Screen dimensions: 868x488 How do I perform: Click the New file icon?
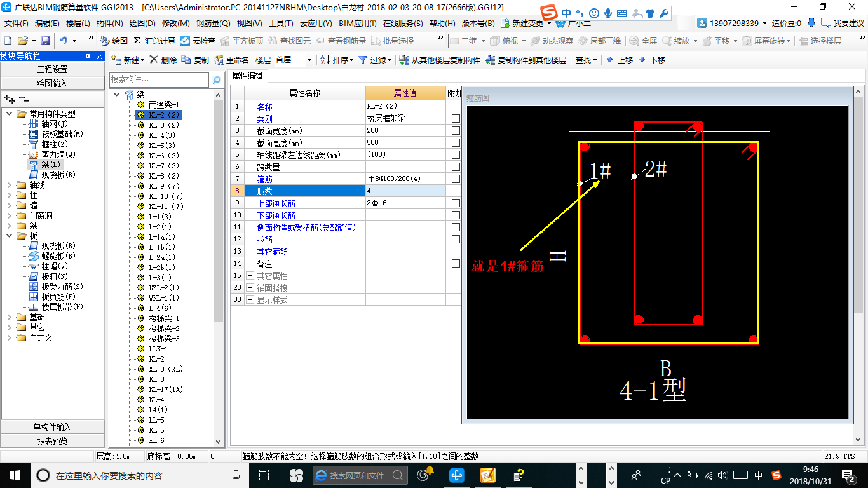click(x=8, y=41)
